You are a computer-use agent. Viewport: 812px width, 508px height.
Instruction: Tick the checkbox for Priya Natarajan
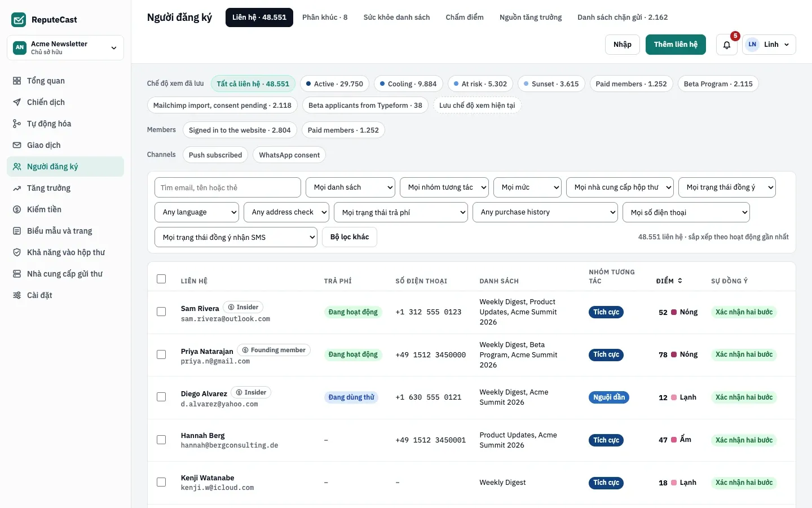click(x=161, y=354)
